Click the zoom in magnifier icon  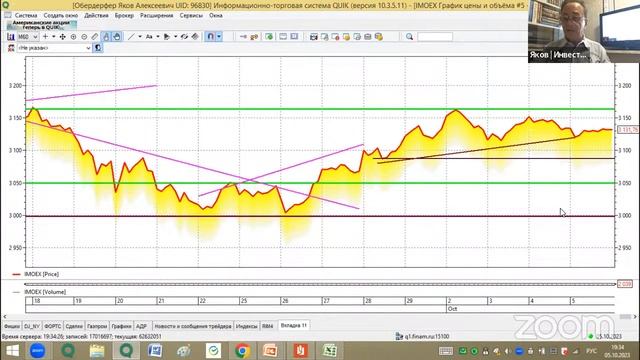pyautogui.click(x=73, y=37)
